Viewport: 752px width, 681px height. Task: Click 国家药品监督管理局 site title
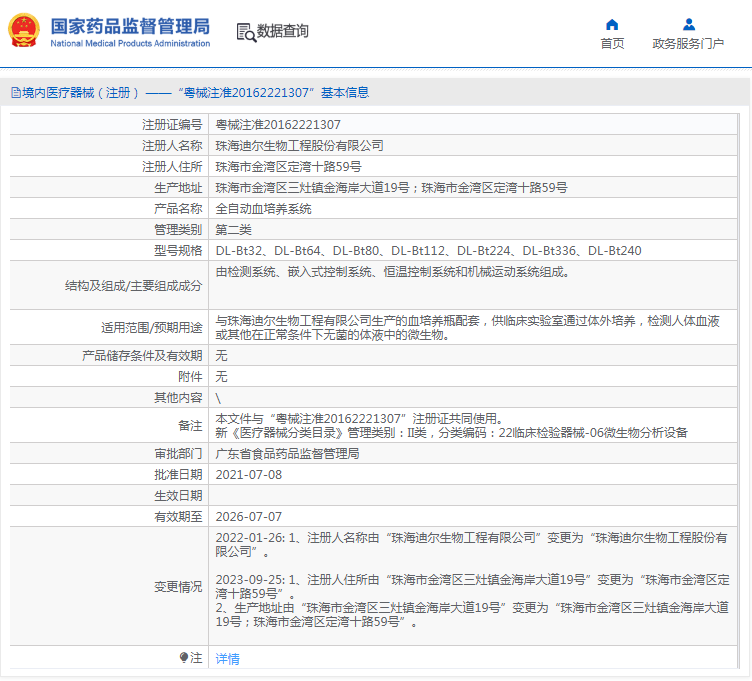[130, 26]
